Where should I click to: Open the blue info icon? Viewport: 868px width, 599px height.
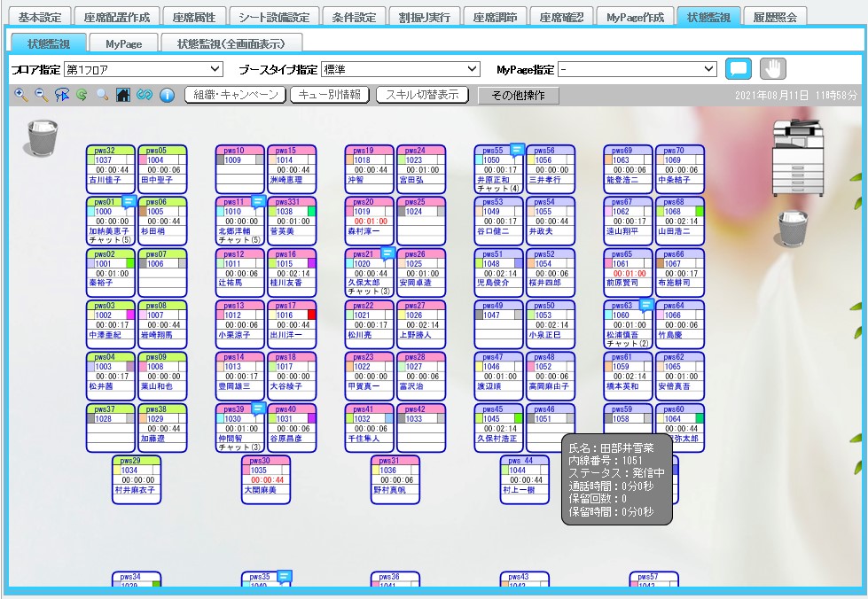point(166,95)
